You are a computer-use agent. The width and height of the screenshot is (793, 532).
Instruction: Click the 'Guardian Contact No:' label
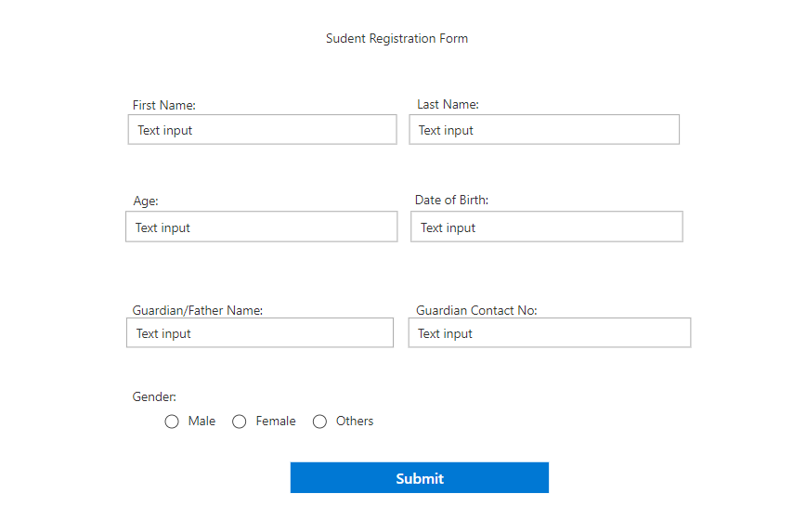click(x=476, y=311)
